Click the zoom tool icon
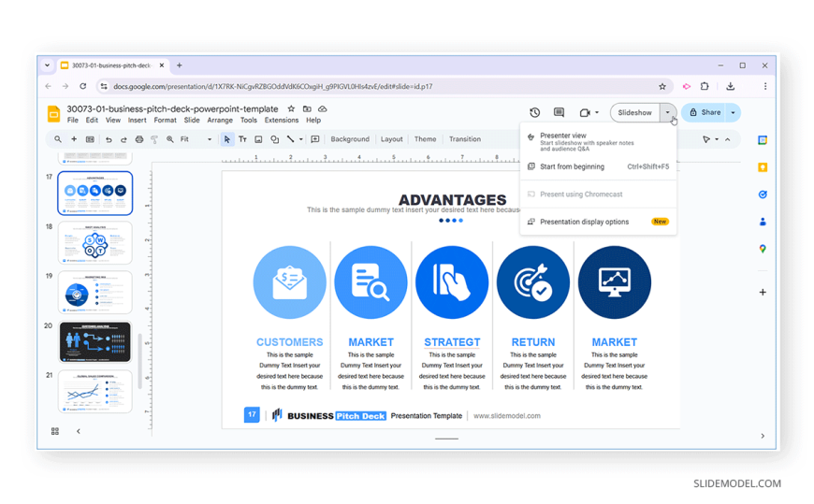This screenshot has height=504, width=814. pos(169,139)
